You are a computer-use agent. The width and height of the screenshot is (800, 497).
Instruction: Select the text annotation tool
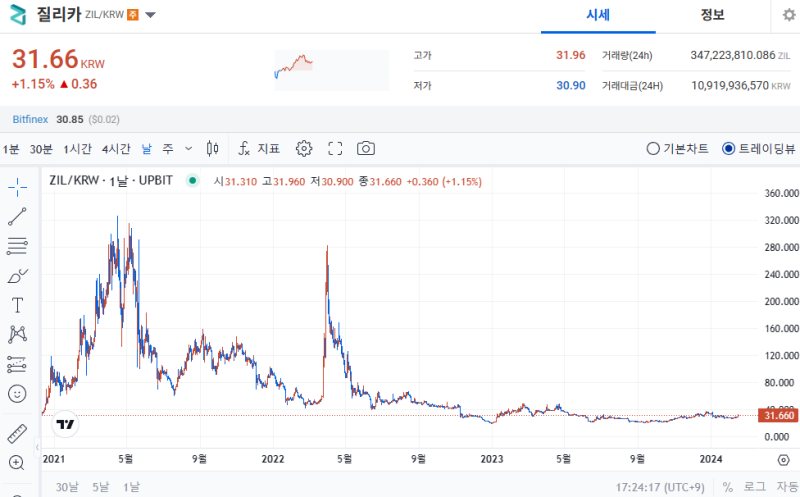[17, 305]
